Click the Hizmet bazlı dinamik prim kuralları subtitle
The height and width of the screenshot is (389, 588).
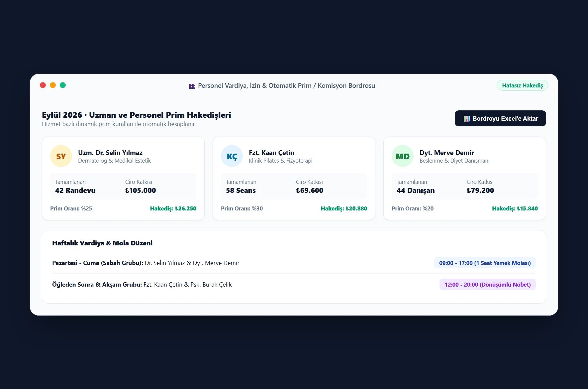(119, 124)
